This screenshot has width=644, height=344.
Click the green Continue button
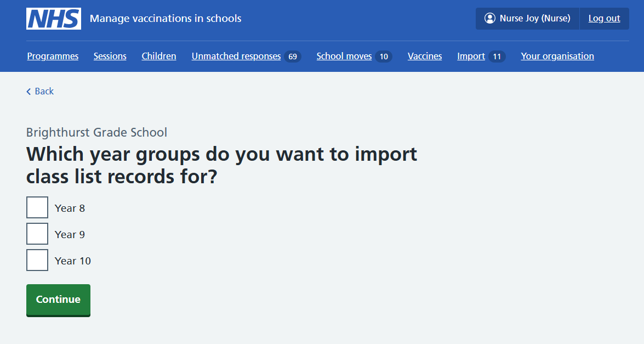coord(58,300)
